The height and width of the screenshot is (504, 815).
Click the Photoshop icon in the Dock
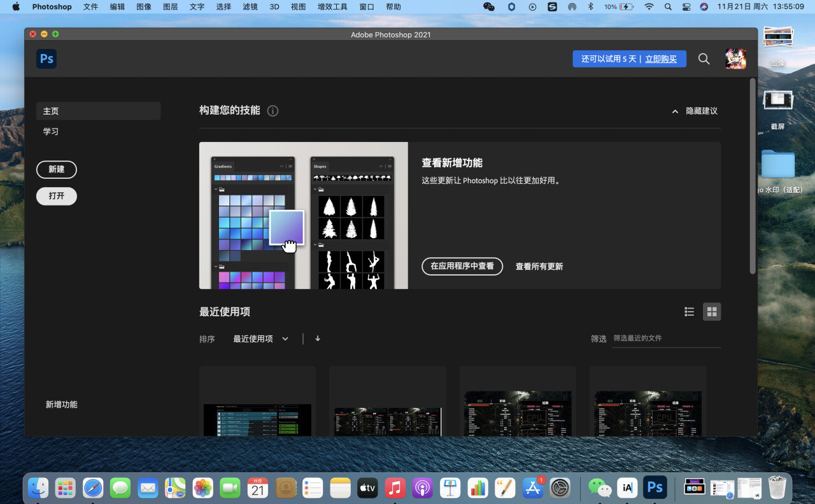click(655, 488)
